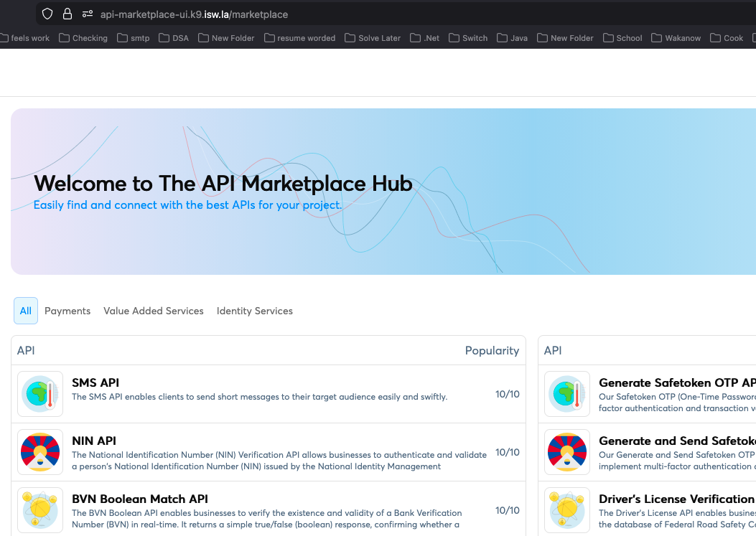Click the BVN Boolean Match API icon
756x536 pixels.
(x=40, y=510)
